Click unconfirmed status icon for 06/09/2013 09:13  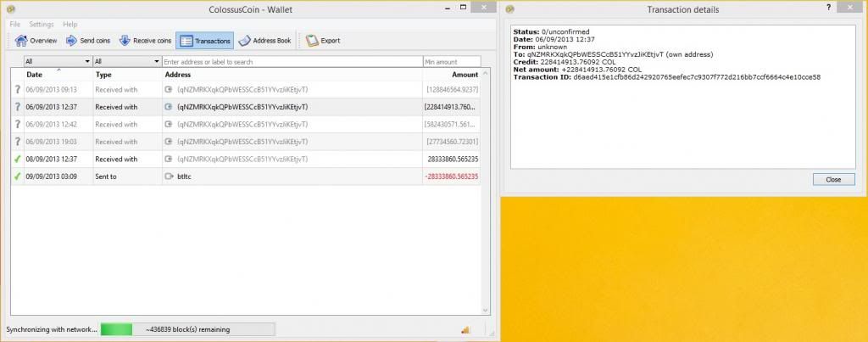(17, 89)
